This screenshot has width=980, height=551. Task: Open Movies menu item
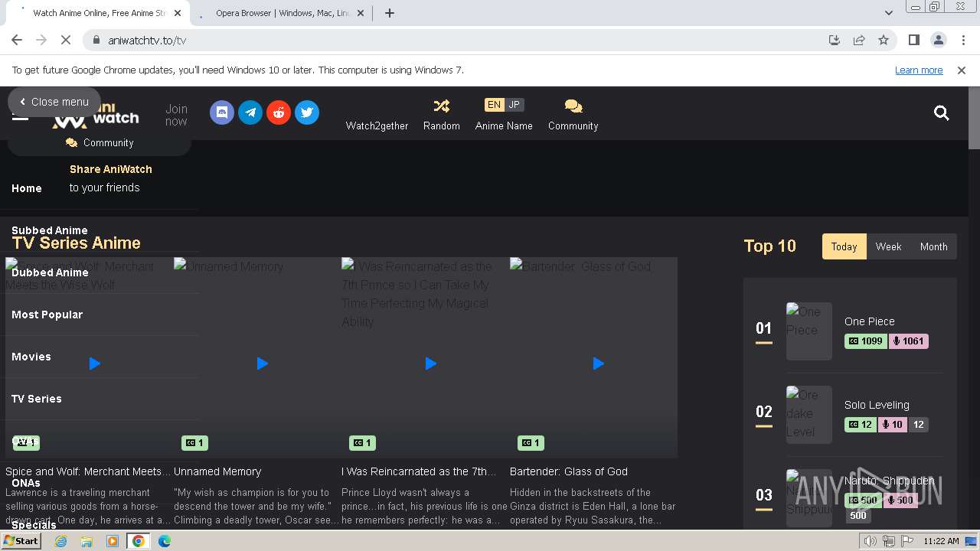(31, 357)
